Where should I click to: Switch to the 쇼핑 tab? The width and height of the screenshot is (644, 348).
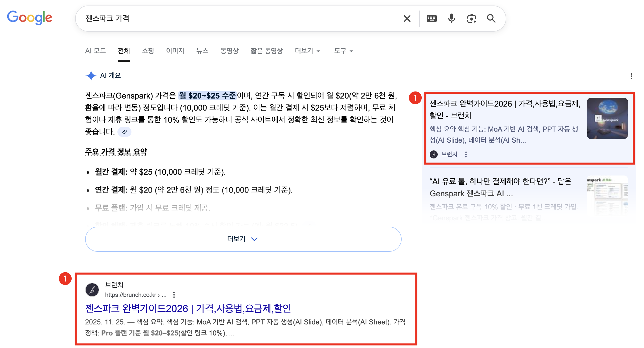[147, 51]
